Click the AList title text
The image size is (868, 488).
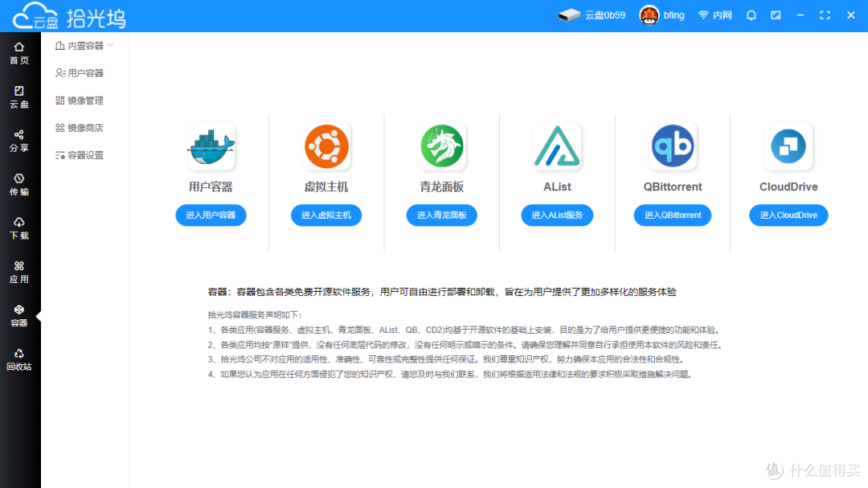[x=557, y=187]
